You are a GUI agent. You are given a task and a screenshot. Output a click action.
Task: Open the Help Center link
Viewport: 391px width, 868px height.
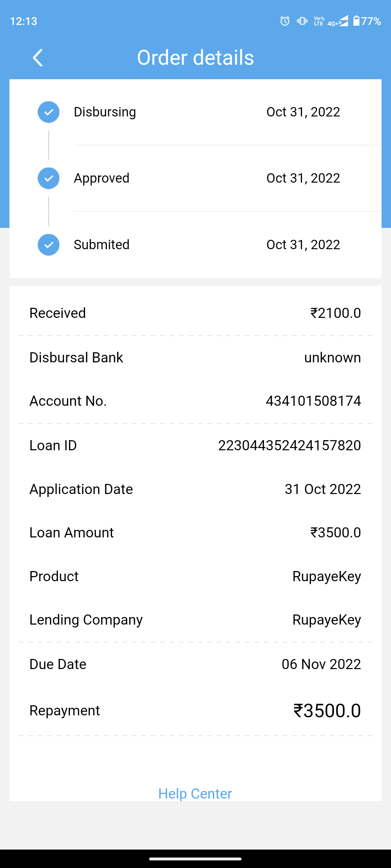[195, 793]
